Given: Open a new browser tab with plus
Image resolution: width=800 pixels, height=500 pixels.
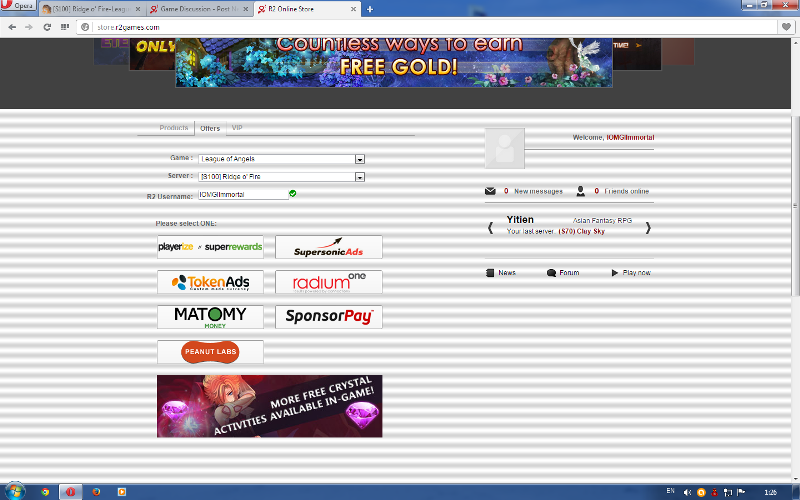Looking at the screenshot, I should [370, 9].
